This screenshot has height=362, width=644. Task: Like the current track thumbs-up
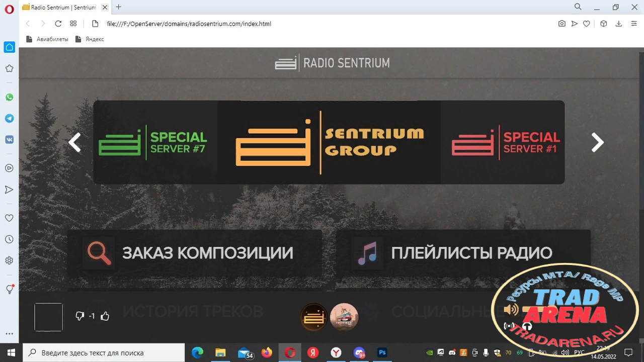tap(105, 316)
